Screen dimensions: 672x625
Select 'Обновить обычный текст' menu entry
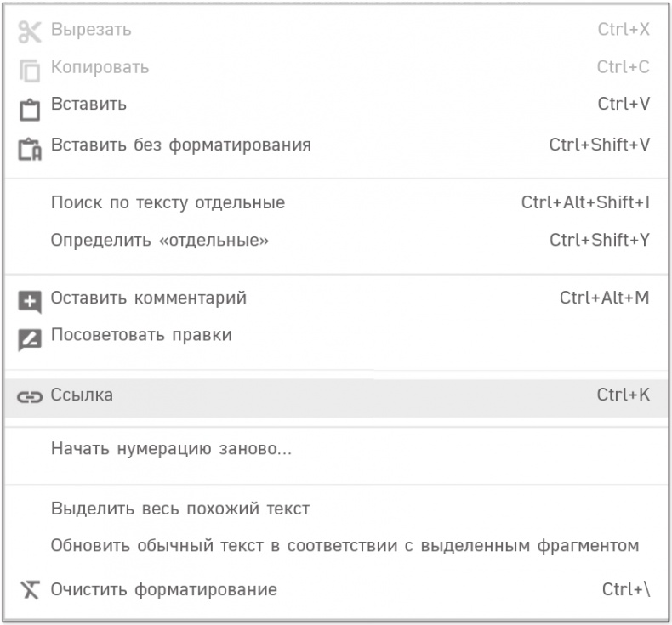click(x=345, y=546)
